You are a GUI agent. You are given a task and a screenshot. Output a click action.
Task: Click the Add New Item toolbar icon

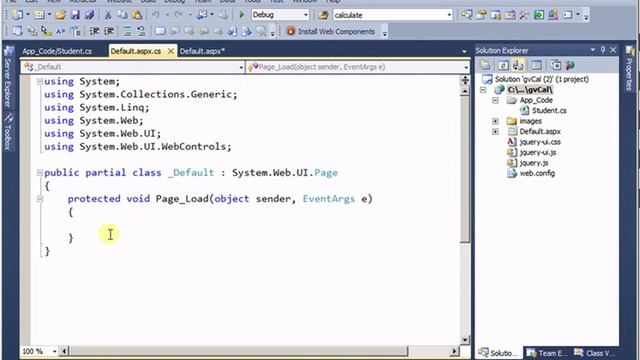click(x=39, y=15)
